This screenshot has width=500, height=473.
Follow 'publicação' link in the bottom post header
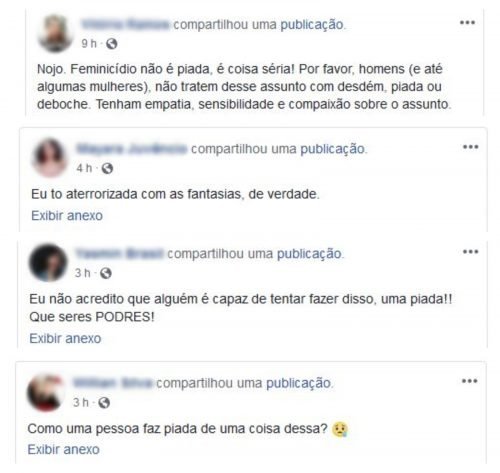tap(298, 383)
